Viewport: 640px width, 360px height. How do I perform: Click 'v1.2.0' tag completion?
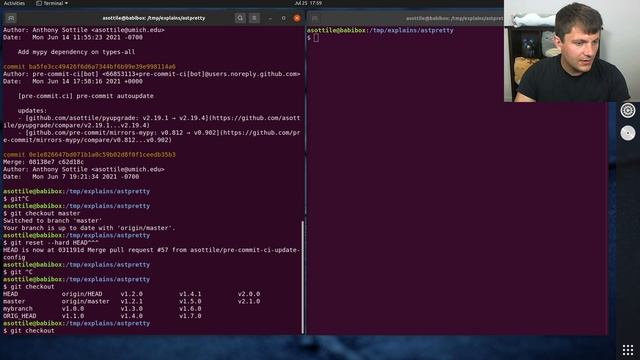click(131, 294)
